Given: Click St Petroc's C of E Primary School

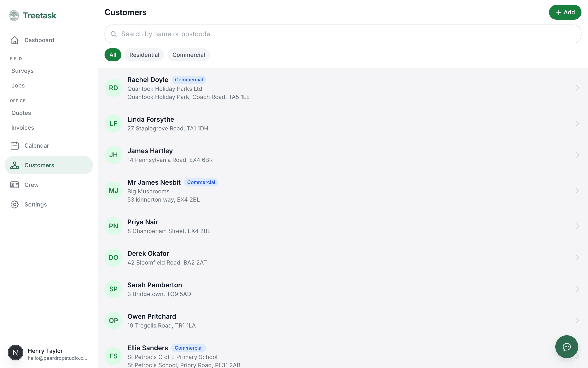Looking at the screenshot, I should coord(172,357).
